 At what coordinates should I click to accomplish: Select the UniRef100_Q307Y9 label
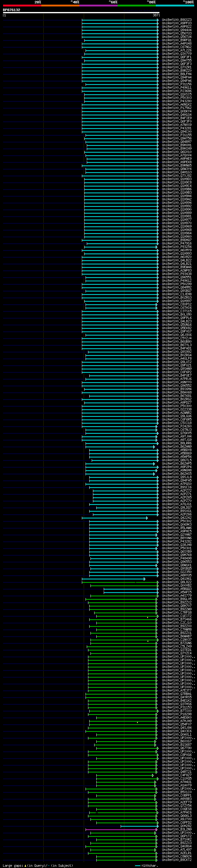tap(177, 54)
